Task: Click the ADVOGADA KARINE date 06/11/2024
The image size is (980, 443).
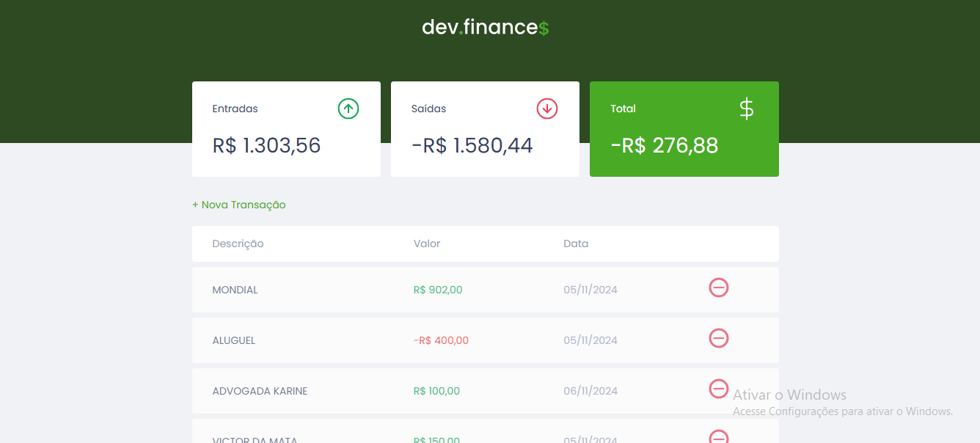Action: (590, 391)
